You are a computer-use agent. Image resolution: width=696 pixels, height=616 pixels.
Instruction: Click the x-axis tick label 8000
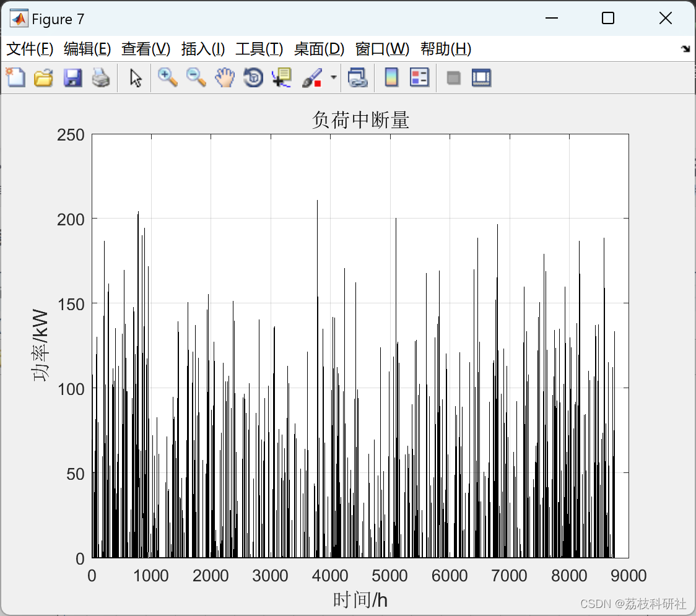point(568,576)
